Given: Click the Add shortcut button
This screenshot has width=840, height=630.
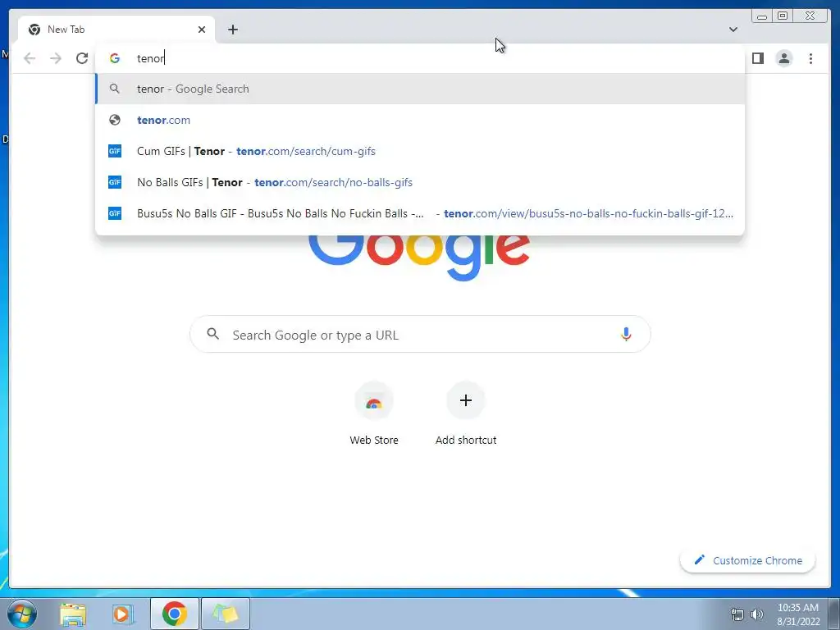Looking at the screenshot, I should pos(466,413).
